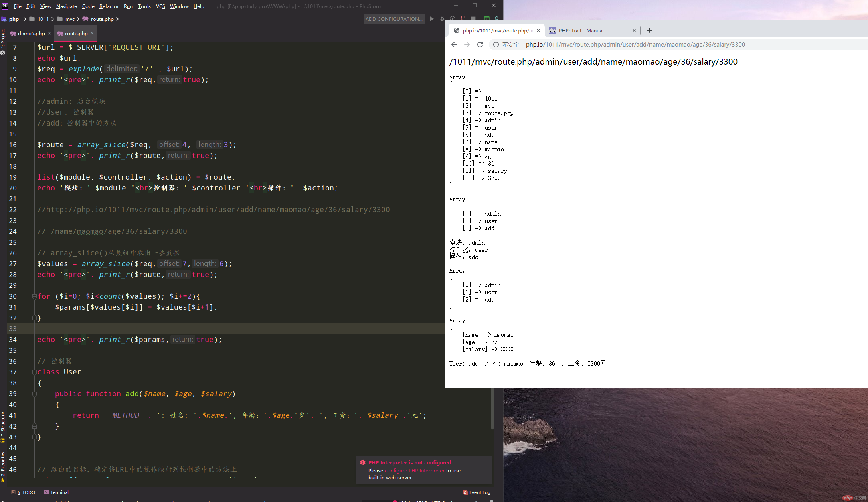868x502 pixels.
Task: Click the TODO tool window icon
Action: (14, 492)
